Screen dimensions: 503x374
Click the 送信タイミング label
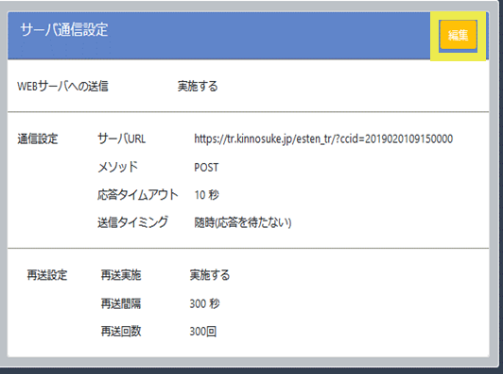point(133,222)
